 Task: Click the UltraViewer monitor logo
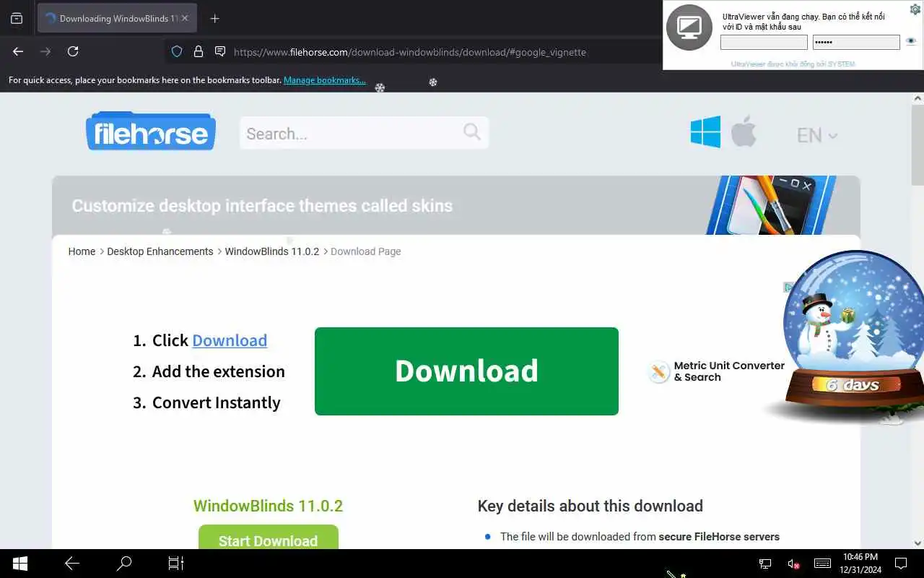689,27
